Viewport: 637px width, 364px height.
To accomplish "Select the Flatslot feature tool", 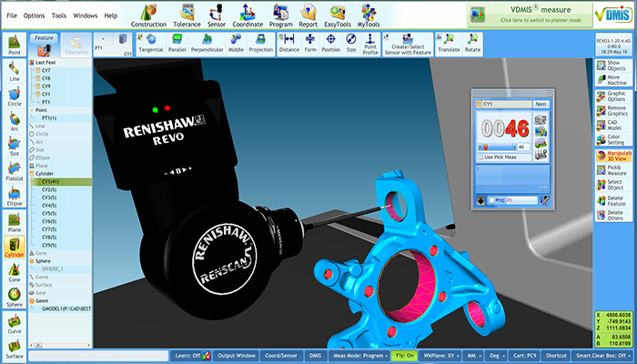I will (x=15, y=171).
